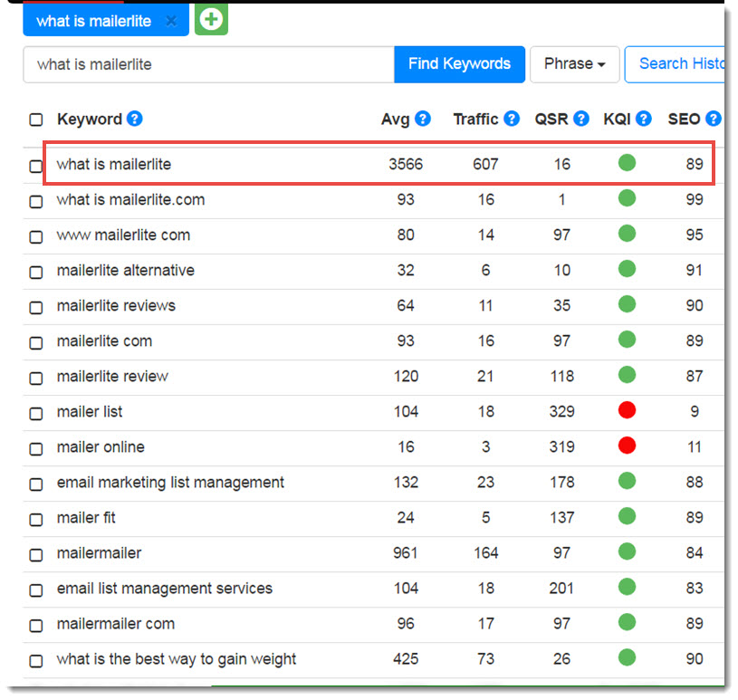Click QSR value 329 for mailer list
The height and width of the screenshot is (700, 738).
click(562, 411)
